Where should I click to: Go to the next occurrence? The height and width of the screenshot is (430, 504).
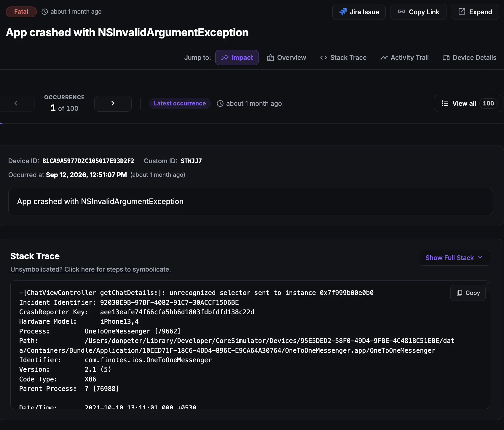click(113, 103)
